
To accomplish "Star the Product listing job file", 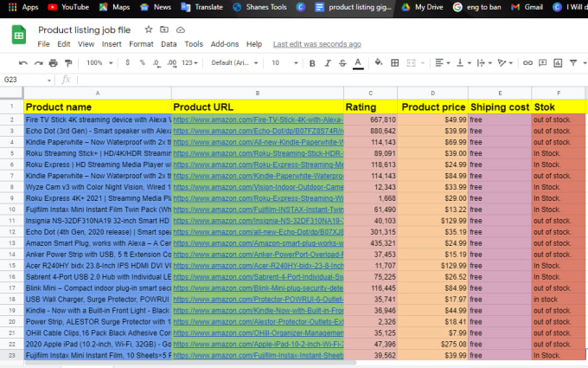I will (149, 29).
